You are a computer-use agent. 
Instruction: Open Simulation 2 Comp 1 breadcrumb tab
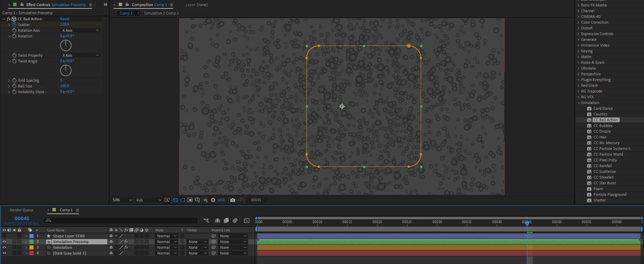pyautogui.click(x=161, y=13)
